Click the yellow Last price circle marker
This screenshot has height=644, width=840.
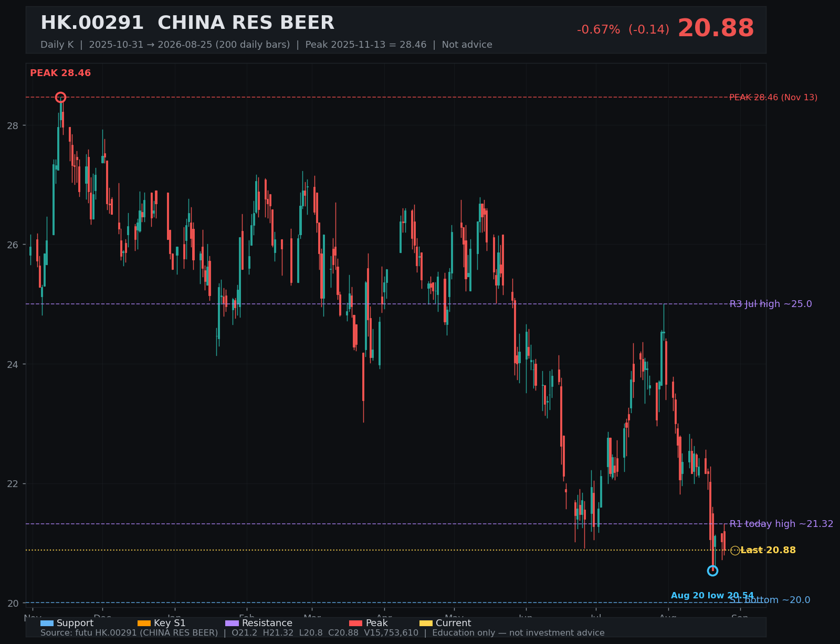tap(735, 550)
